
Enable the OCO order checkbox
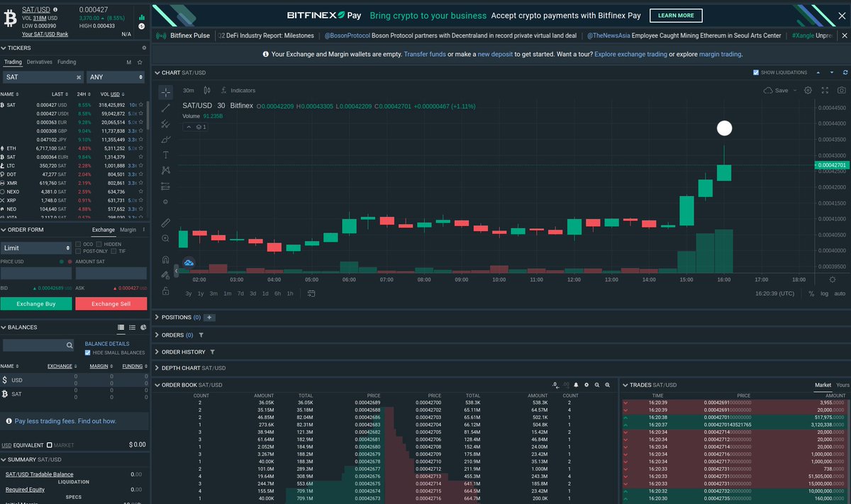[79, 244]
